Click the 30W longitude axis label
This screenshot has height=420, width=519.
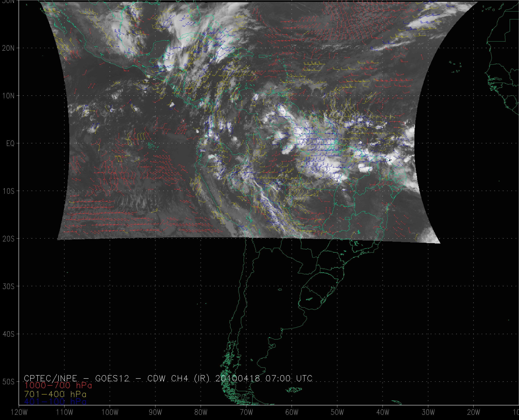[428, 412]
